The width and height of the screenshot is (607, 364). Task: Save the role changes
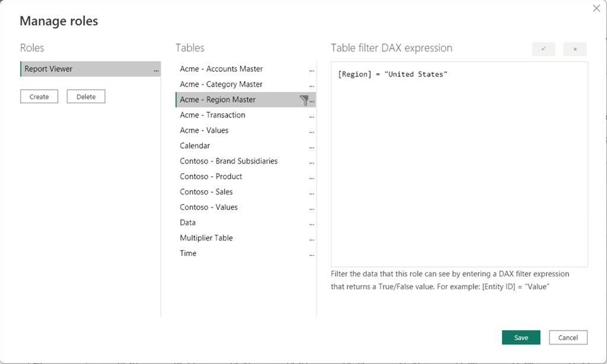[521, 337]
